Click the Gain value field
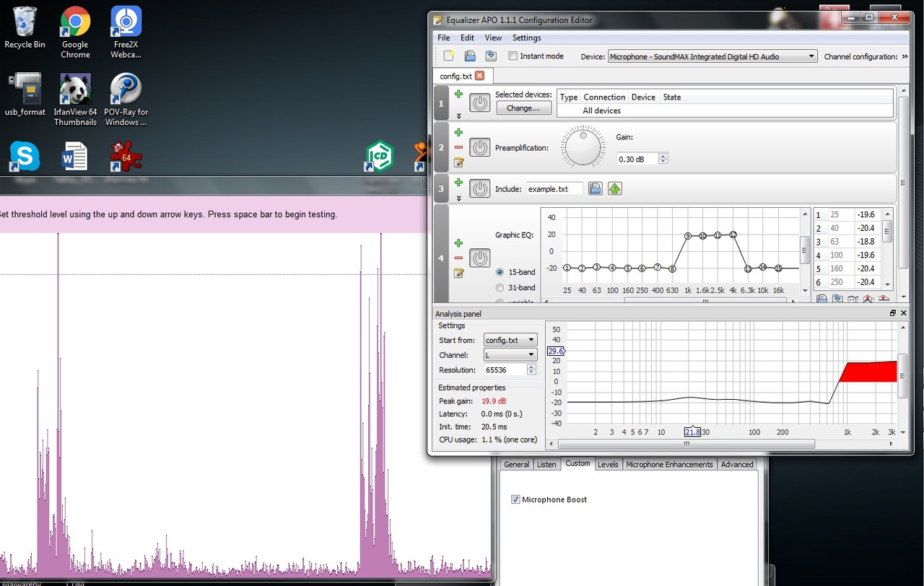 [637, 159]
